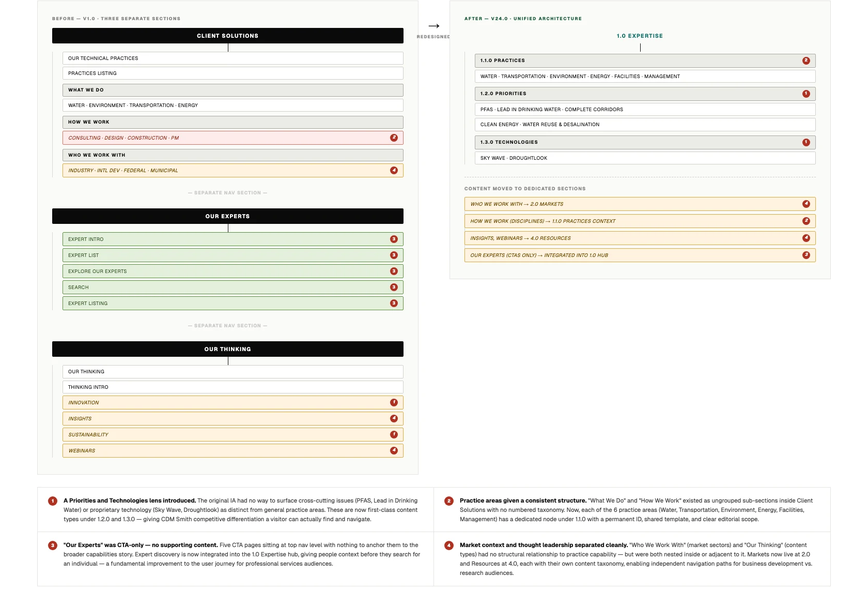This screenshot has width=868, height=591.
Task: Select the Sustainability row
Action: 233,434
